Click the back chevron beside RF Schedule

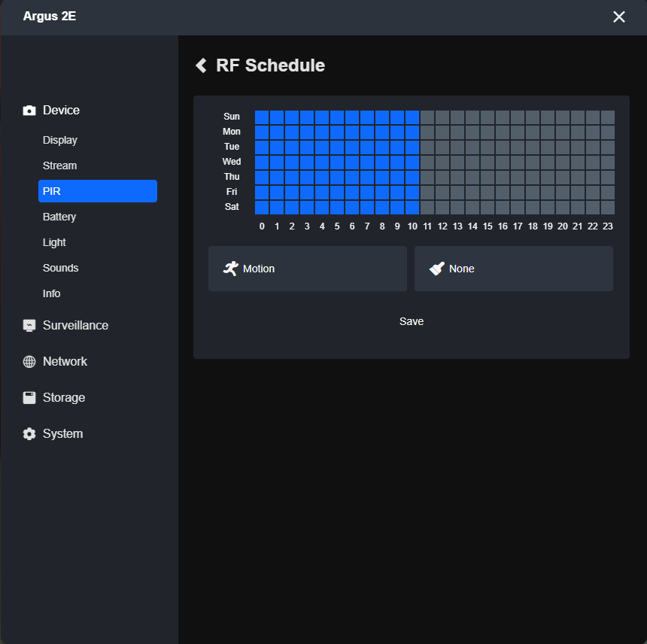[201, 65]
